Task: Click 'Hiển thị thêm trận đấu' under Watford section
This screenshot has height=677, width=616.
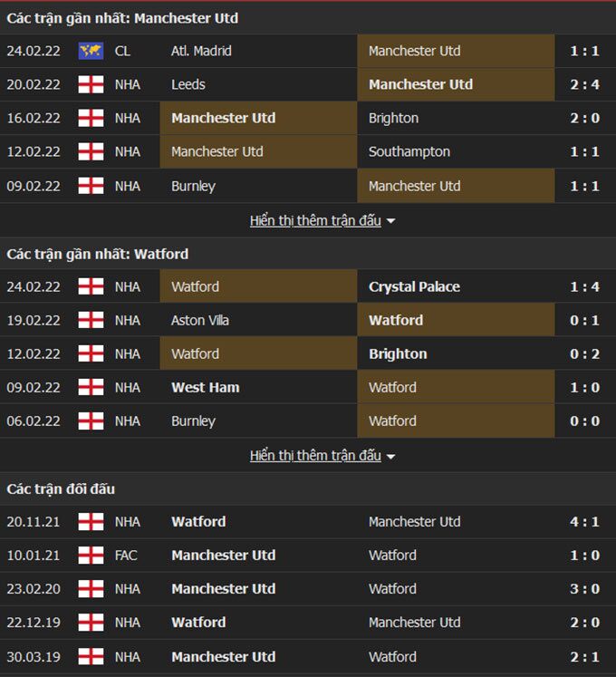Action: click(315, 456)
